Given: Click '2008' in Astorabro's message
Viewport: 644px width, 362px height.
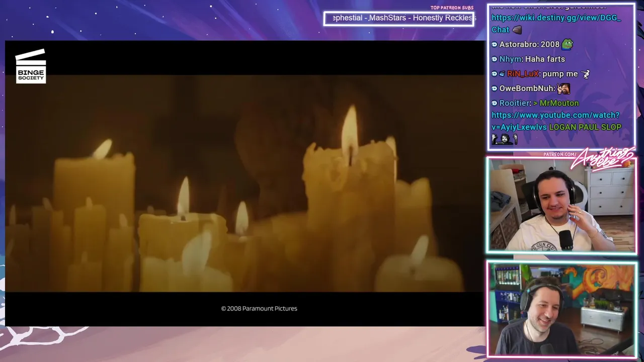Looking at the screenshot, I should tap(550, 45).
